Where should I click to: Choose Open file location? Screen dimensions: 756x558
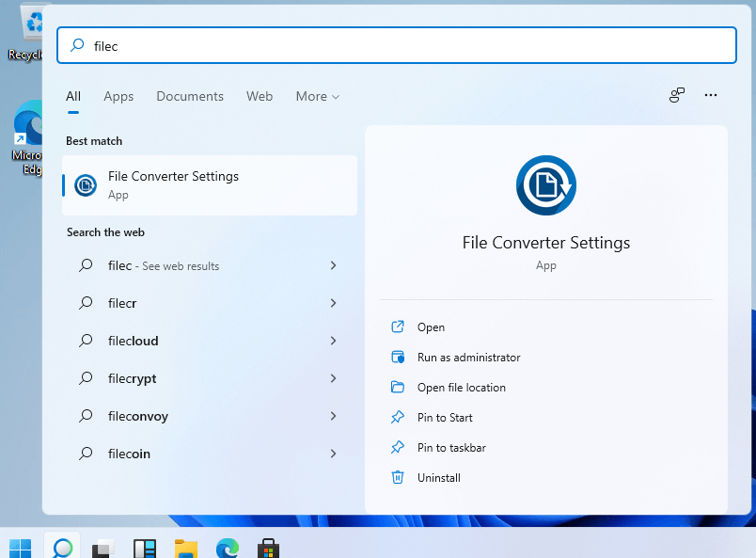(x=462, y=388)
